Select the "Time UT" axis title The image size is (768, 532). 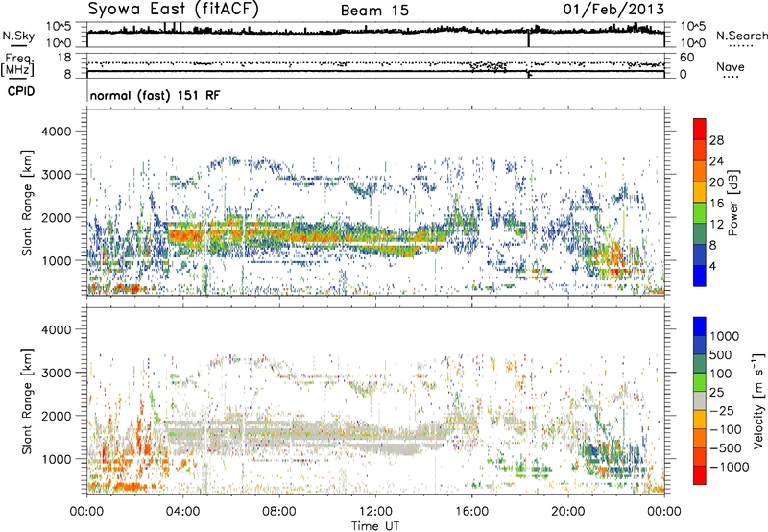tap(375, 525)
